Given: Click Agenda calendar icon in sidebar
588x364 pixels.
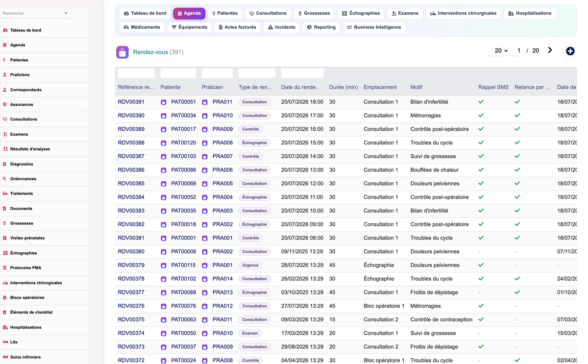Looking at the screenshot, I should [5, 45].
